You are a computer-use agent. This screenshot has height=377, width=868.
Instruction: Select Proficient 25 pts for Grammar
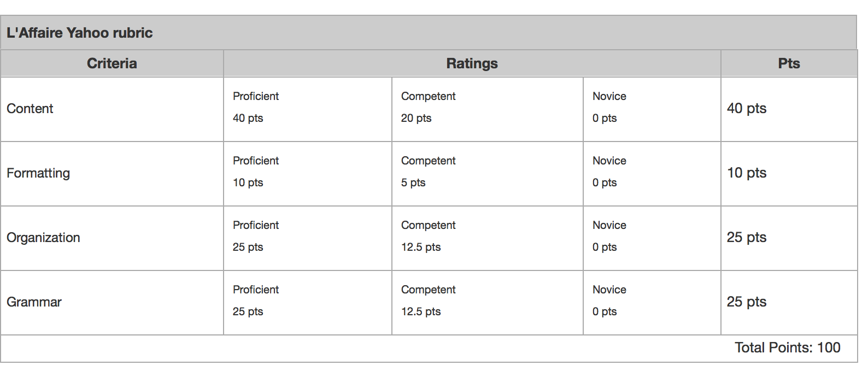coord(307,302)
